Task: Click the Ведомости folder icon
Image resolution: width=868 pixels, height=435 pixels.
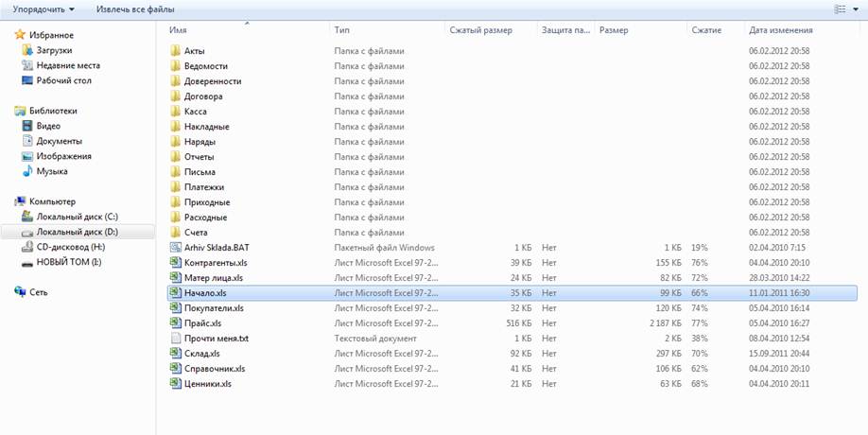Action: (176, 66)
